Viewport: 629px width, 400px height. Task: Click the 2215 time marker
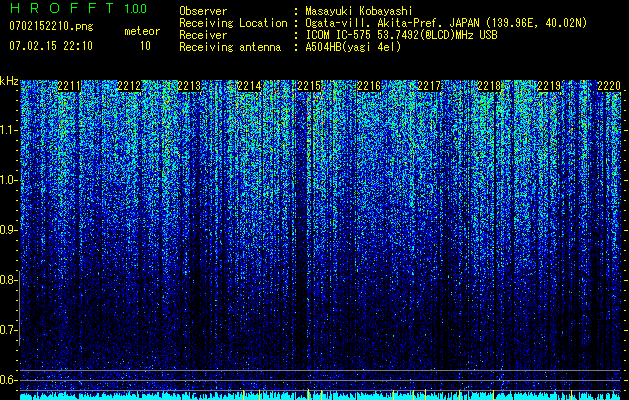tap(309, 86)
